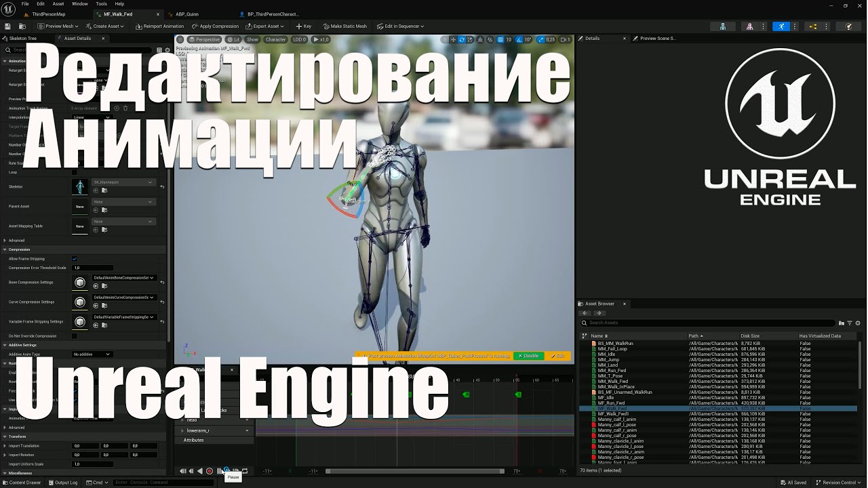Collapse the Transform section
This screenshot has width=868, height=488.
point(5,436)
